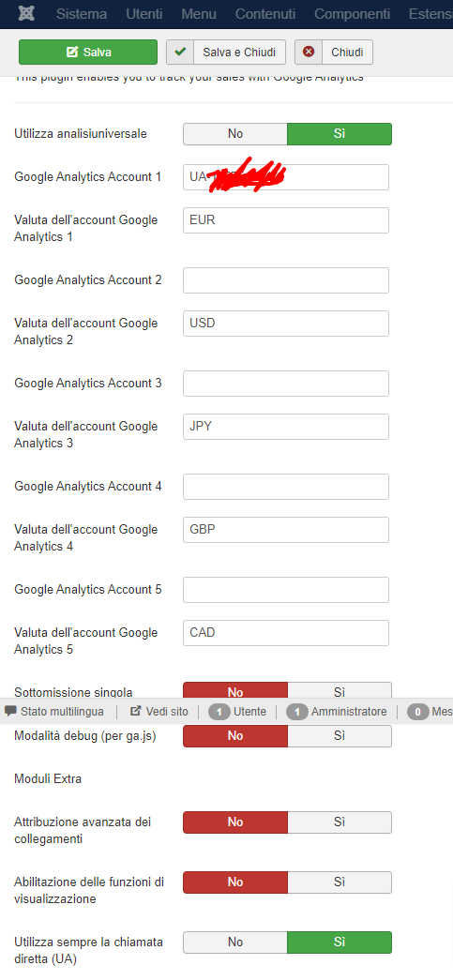Screen dimensions: 453x980
Task: Click the Amministratore count badge
Action: (x=297, y=711)
